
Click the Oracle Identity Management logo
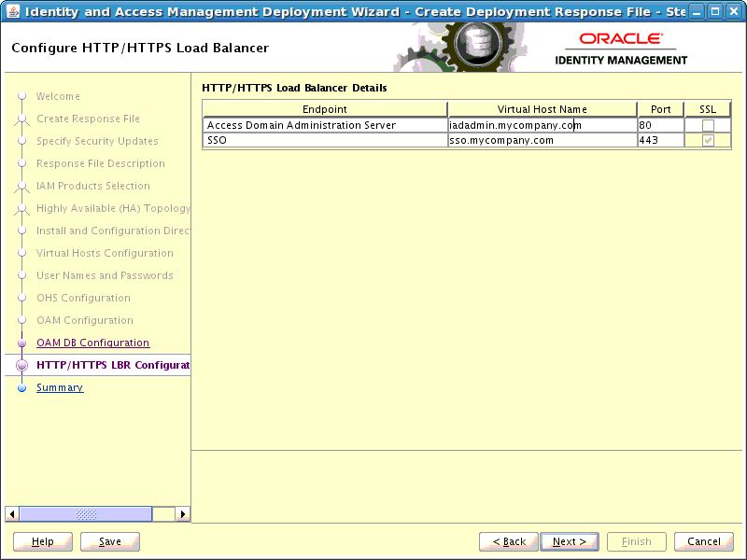click(621, 49)
